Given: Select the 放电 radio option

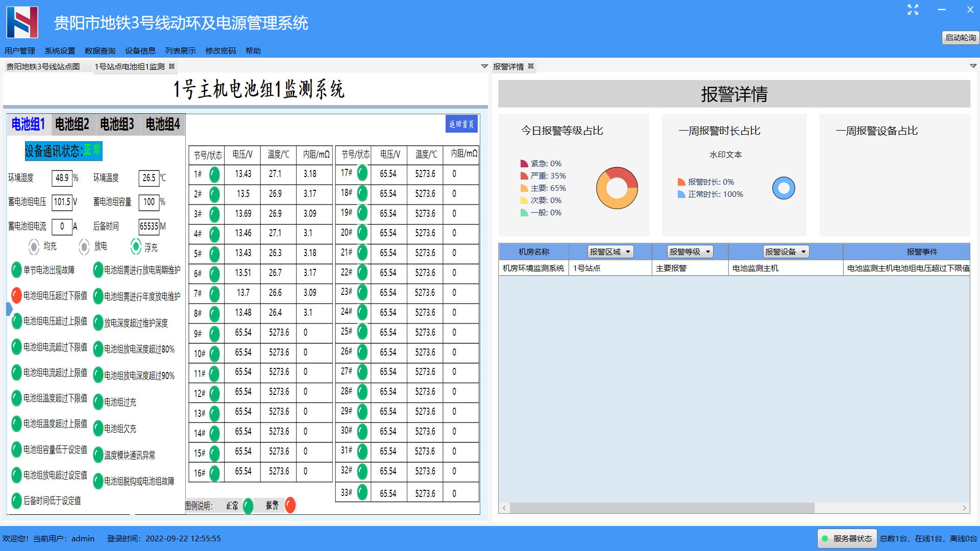Looking at the screenshot, I should [x=84, y=247].
